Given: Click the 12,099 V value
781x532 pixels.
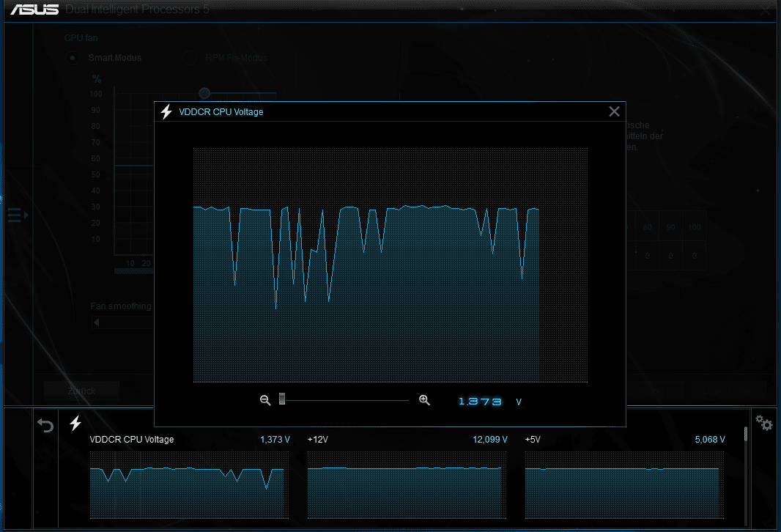Looking at the screenshot, I should pos(490,440).
